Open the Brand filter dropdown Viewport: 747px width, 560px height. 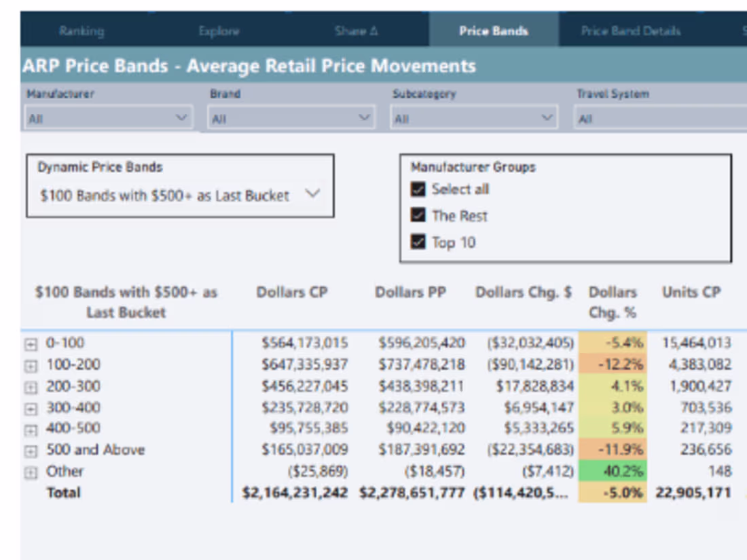pos(363,117)
